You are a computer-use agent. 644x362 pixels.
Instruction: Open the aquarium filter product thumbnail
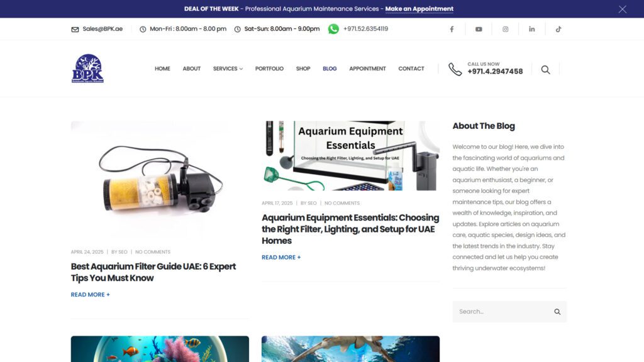[160, 179]
